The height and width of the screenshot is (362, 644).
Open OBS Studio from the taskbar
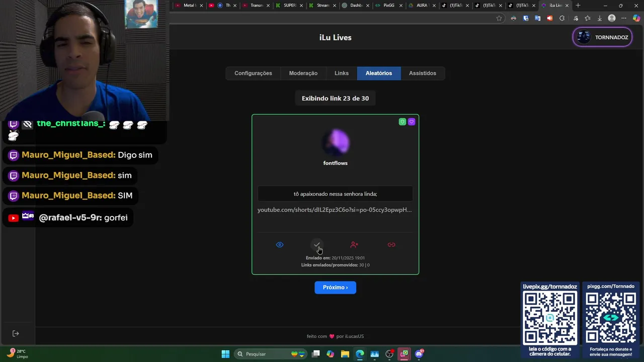[389, 354]
